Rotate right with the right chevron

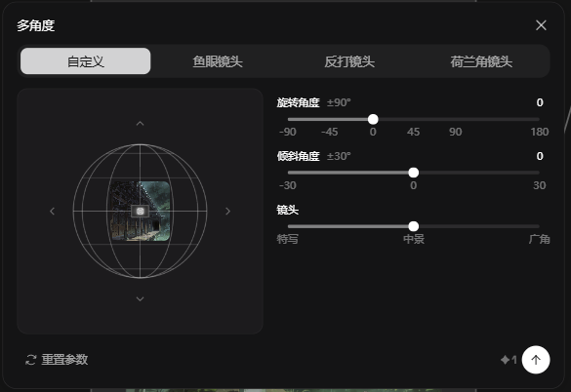[x=227, y=211]
